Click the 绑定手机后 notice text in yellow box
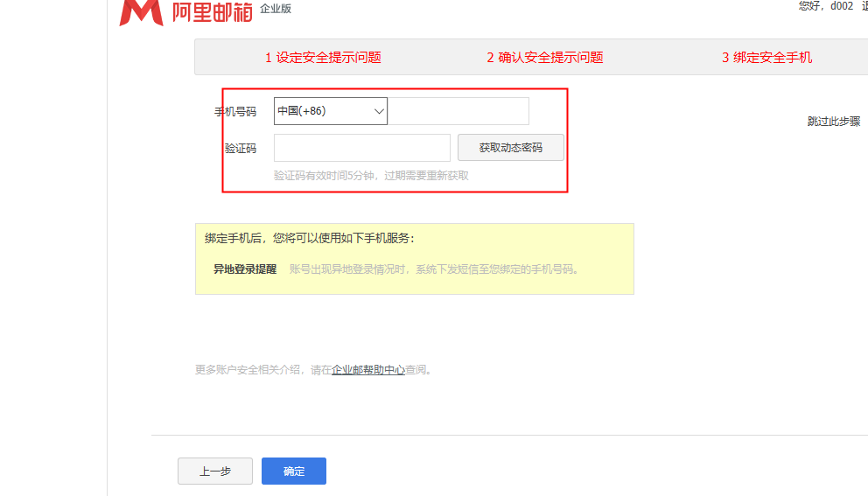868x496 pixels. tap(310, 238)
